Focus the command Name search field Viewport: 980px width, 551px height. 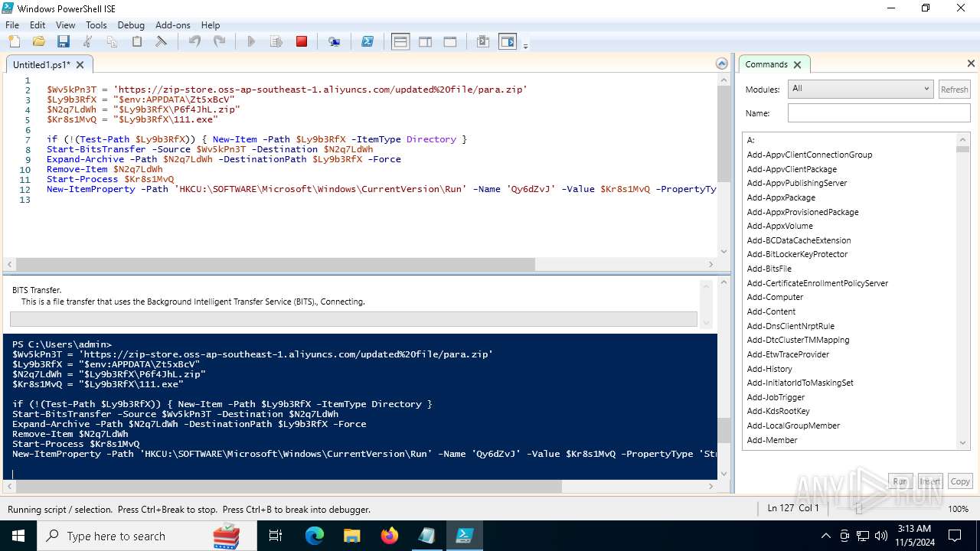(x=879, y=113)
